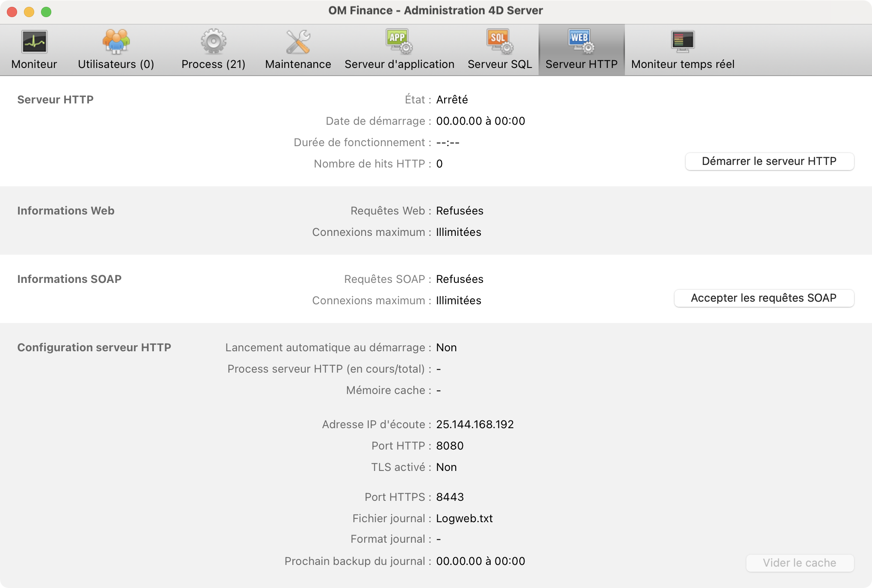Select the WEB server icon
Viewport: 872px width, 588px height.
tap(581, 42)
